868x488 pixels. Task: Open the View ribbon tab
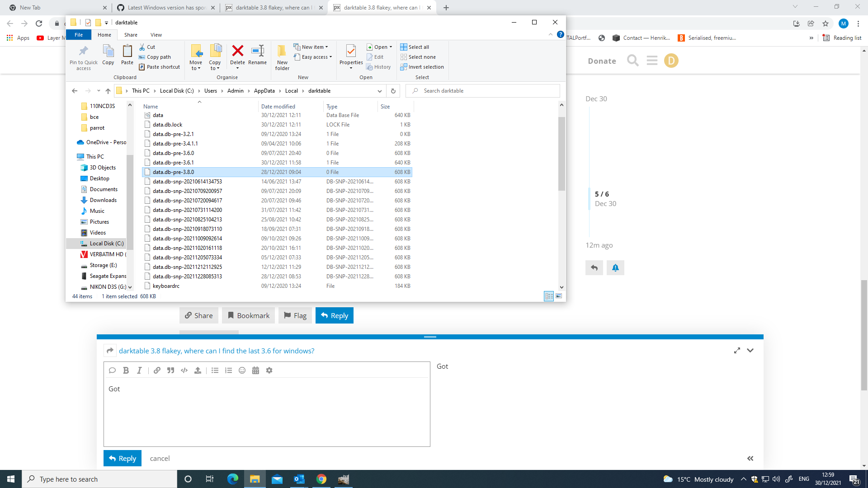(156, 35)
